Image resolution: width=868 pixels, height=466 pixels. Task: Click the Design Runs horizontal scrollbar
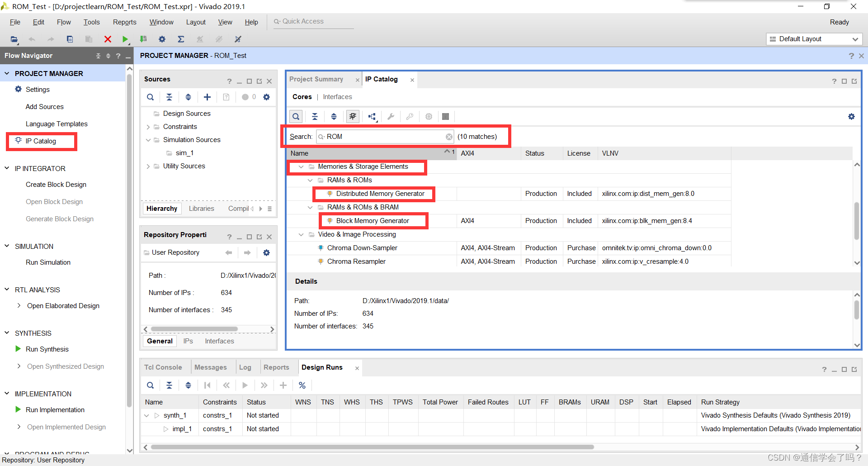pos(373,447)
